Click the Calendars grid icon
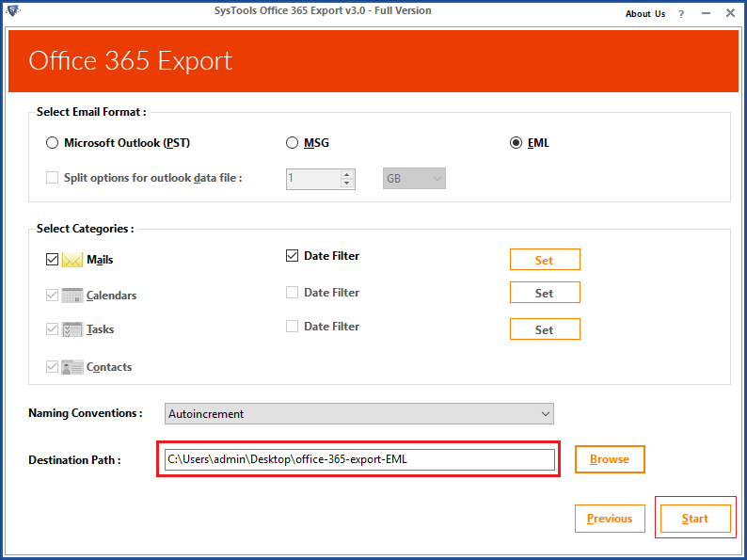 [72, 296]
